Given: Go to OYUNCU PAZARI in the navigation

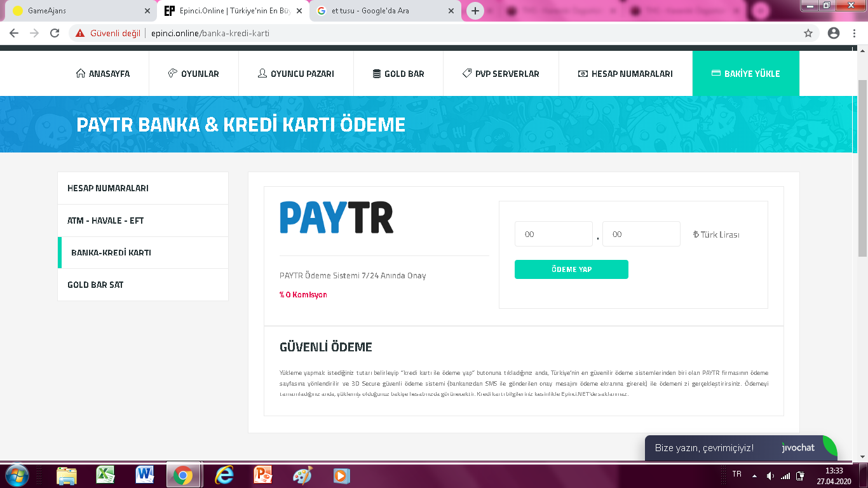Looking at the screenshot, I should click(x=296, y=74).
